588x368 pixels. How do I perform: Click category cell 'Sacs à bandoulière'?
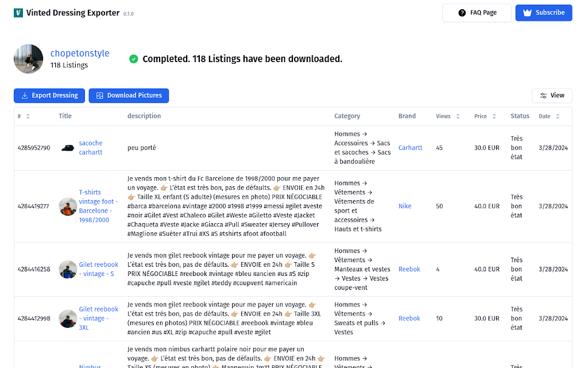click(362, 148)
